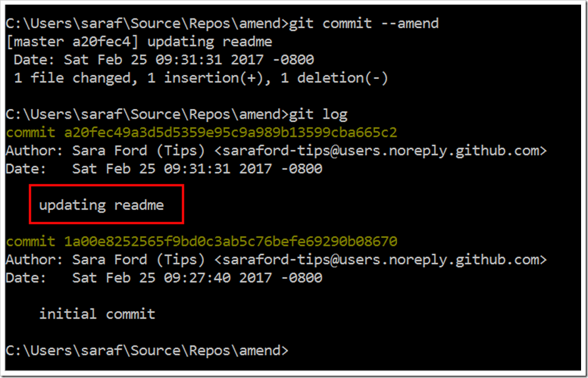Screen dimensions: 588x378
Task: Select the yellow commit hash starting with a20fec49
Action: pos(231,133)
